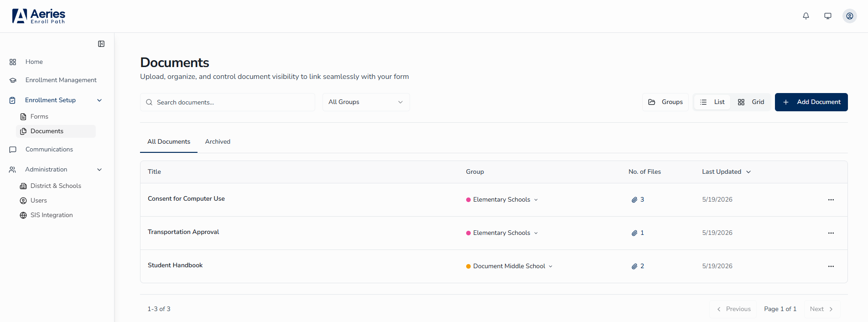Select the All Documents tab
The image size is (868, 322).
169,142
